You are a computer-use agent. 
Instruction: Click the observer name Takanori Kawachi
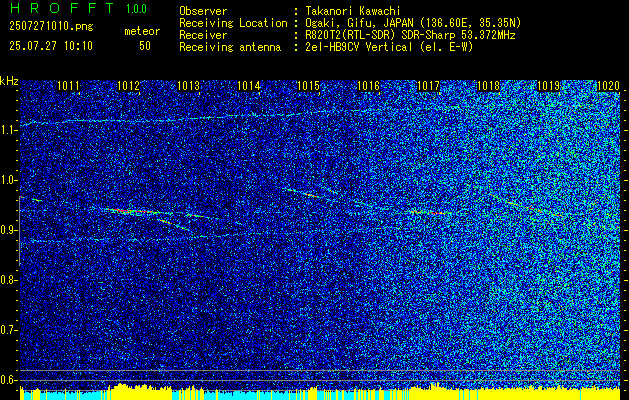pyautogui.click(x=353, y=11)
